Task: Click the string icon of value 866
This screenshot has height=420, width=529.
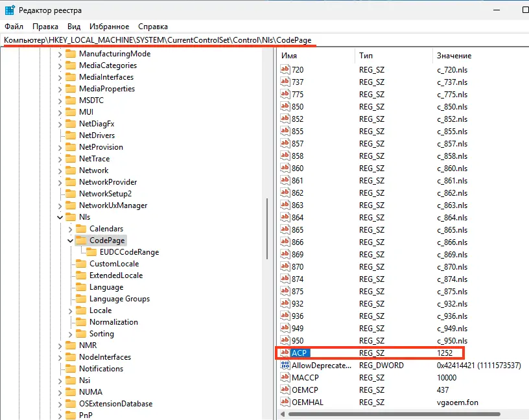Action: (285, 242)
